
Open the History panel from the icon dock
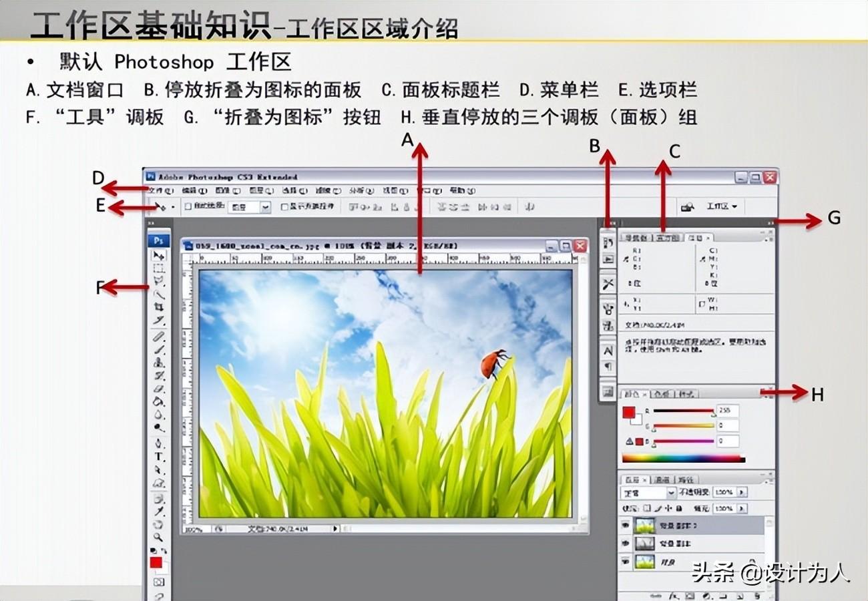(608, 243)
